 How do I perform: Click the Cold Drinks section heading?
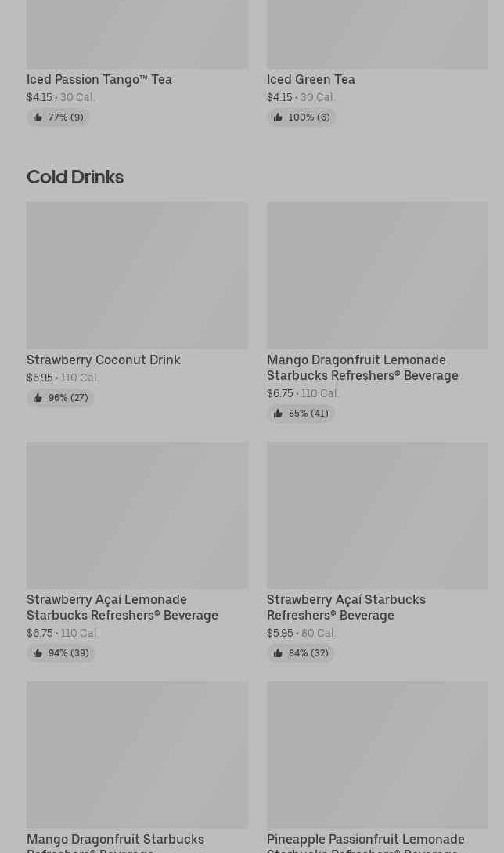tap(75, 177)
